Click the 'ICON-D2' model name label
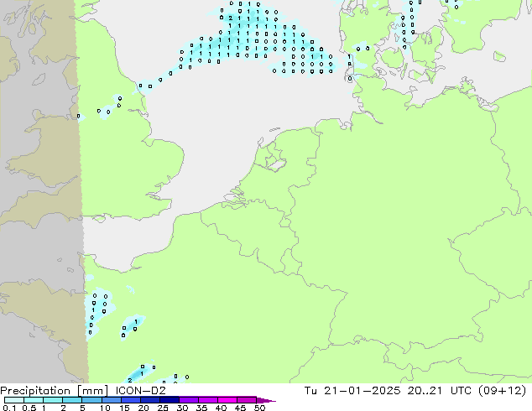The height and width of the screenshot is (411, 532). (x=140, y=391)
